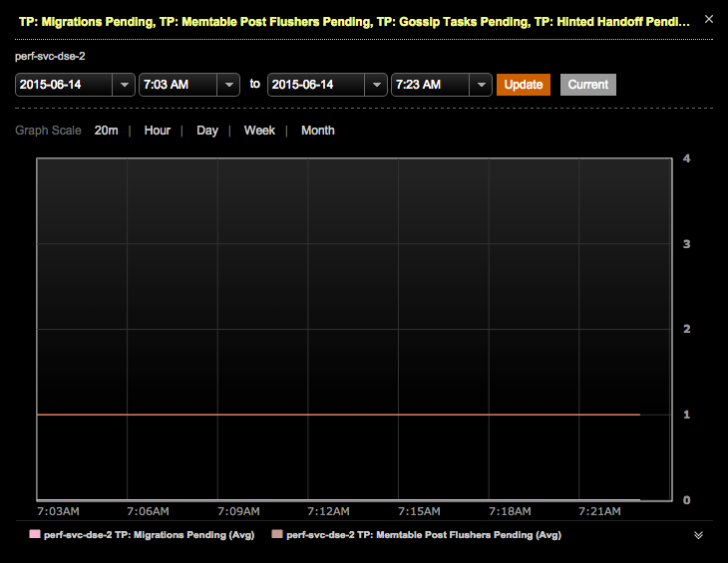Close the metrics graph dialog

click(708, 19)
